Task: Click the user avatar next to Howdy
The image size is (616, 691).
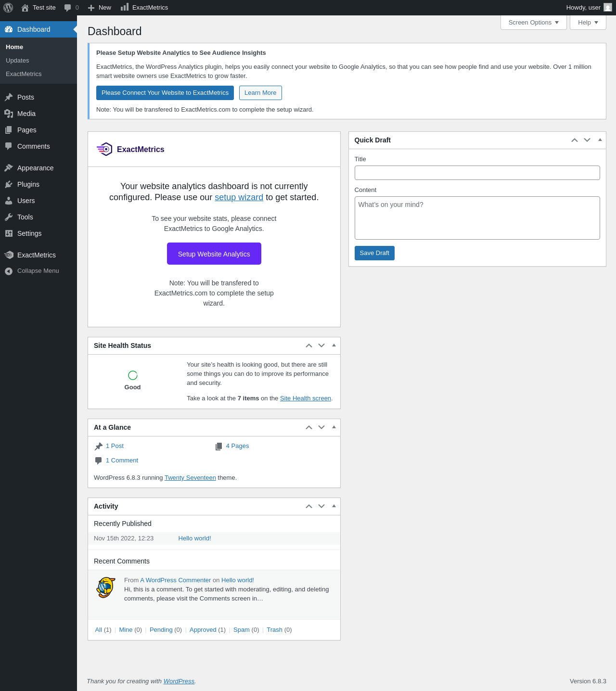Action: click(608, 8)
